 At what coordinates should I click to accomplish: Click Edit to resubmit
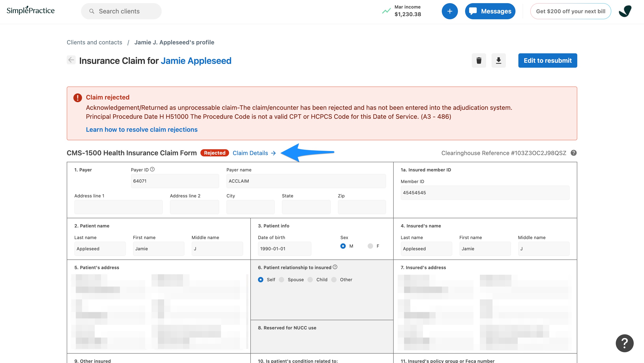tap(547, 60)
